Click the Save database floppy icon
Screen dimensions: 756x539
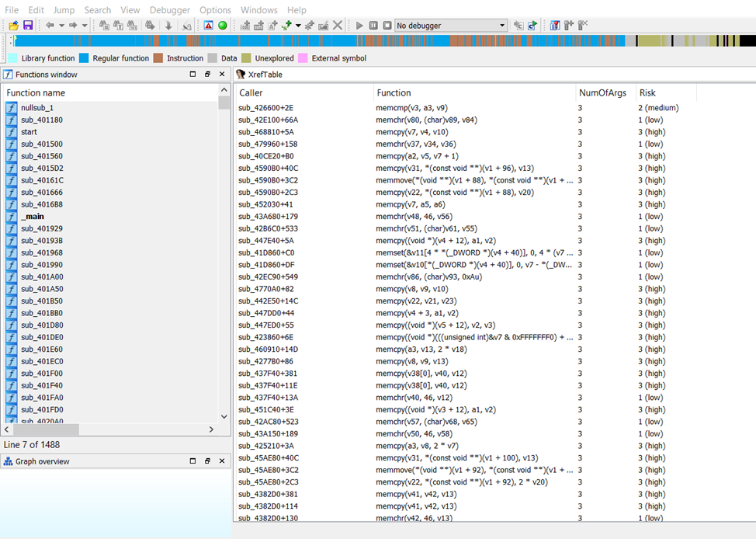pyautogui.click(x=28, y=25)
